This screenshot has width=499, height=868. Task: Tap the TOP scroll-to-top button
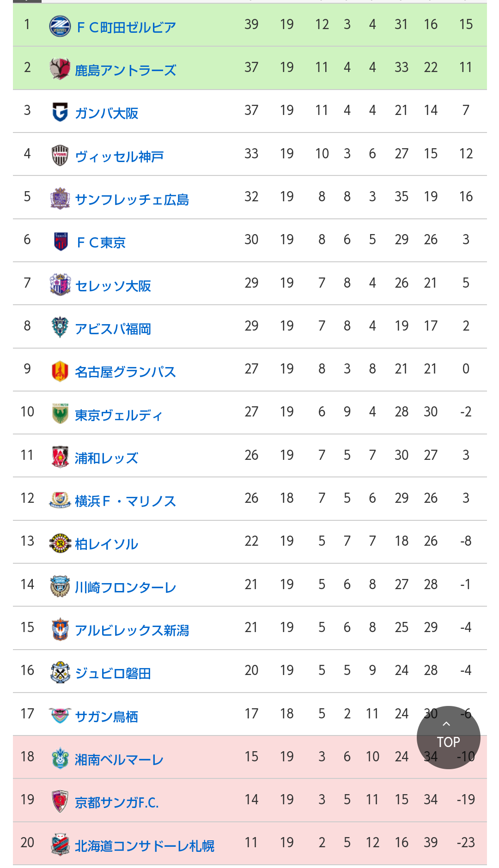(448, 737)
